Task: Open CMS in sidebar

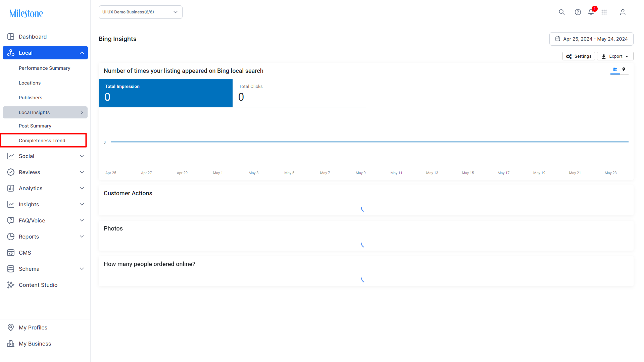Action: [x=25, y=253]
